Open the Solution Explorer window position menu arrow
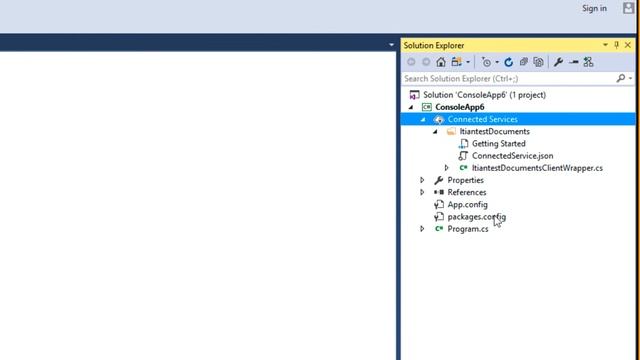 click(605, 45)
